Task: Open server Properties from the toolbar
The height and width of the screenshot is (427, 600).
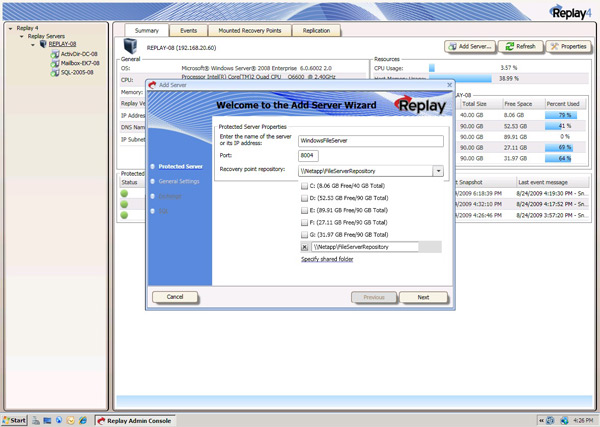Action: 568,46
